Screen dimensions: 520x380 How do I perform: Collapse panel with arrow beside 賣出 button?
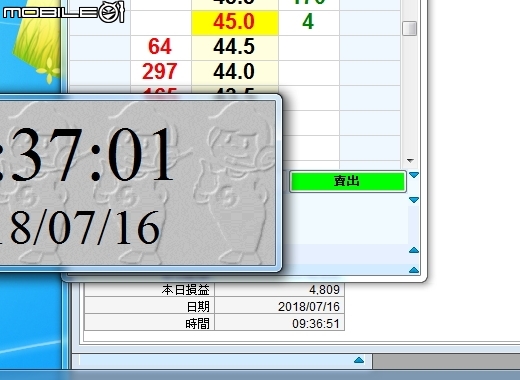click(x=414, y=175)
